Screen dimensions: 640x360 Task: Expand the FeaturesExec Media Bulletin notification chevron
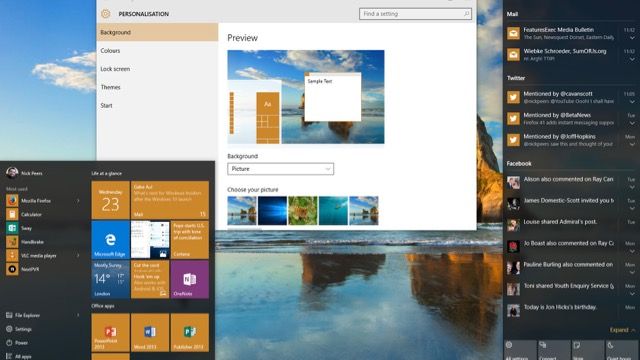pyautogui.click(x=632, y=38)
